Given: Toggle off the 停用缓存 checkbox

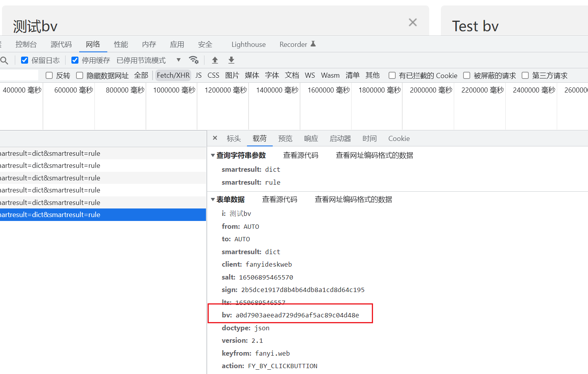Looking at the screenshot, I should click(75, 60).
